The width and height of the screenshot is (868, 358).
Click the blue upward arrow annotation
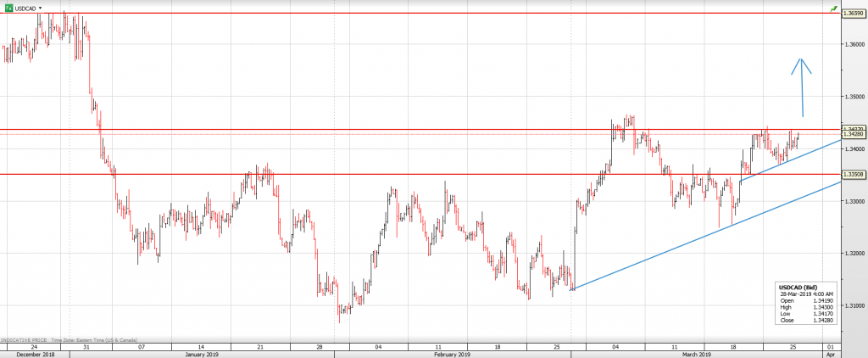802,85
